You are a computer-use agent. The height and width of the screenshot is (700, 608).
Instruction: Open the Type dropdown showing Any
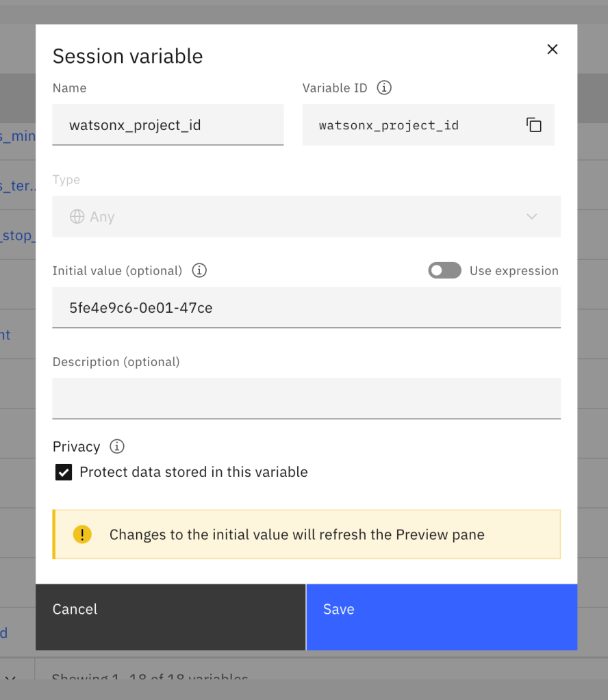306,217
